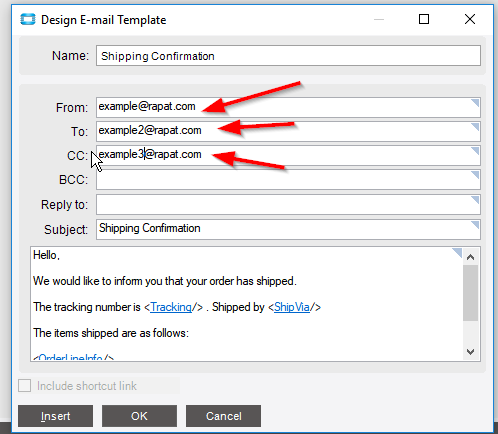Screen dimensions: 498x434
Task: Click in the empty Reply to field
Action: 288,205
